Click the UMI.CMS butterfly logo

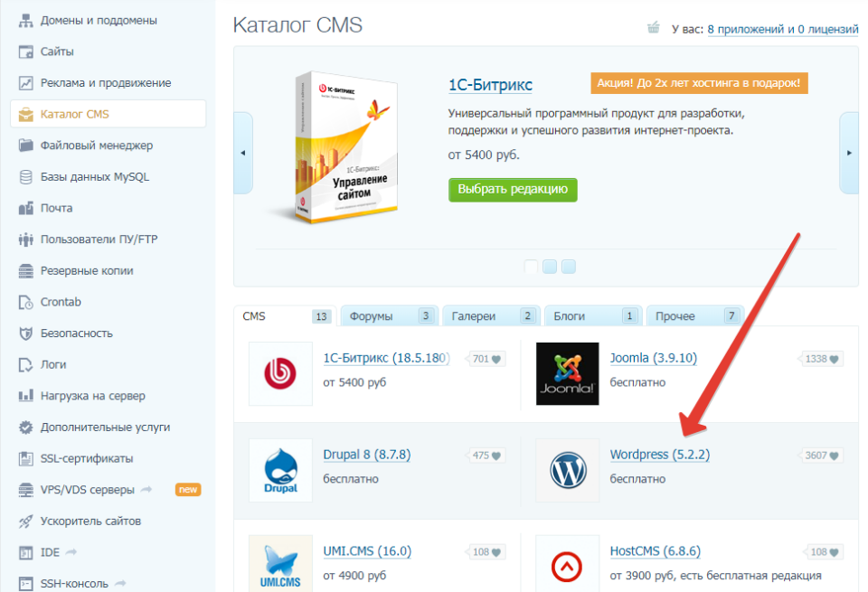coord(280,564)
